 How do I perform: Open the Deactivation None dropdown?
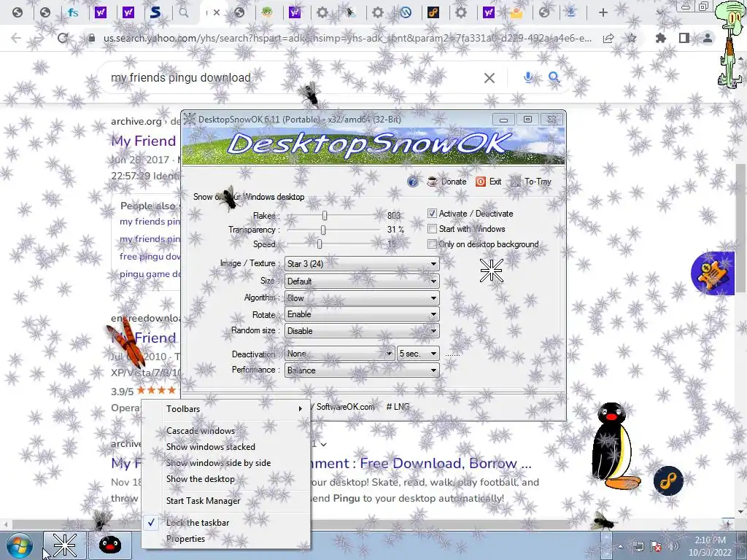(339, 354)
